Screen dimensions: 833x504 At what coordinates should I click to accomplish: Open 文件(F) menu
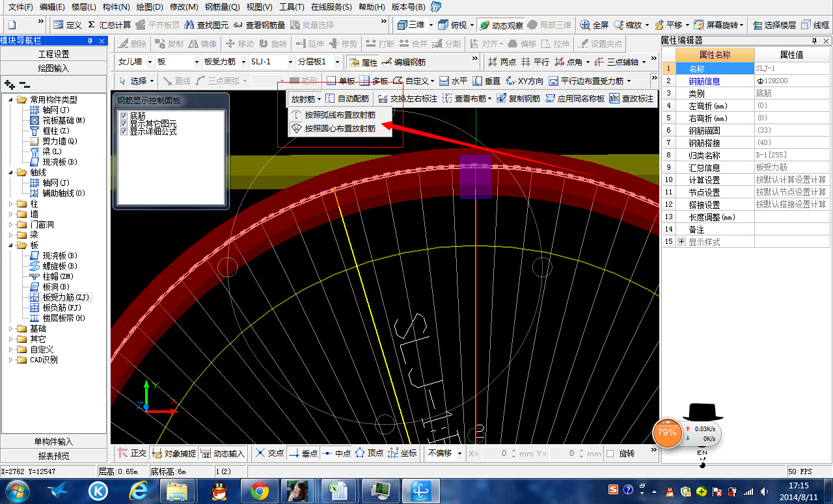click(21, 7)
